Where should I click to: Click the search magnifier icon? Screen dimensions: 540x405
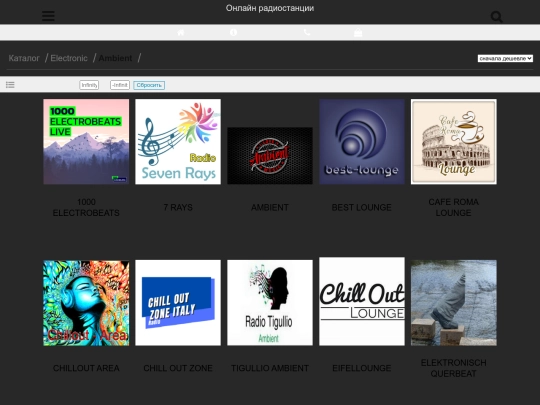[497, 17]
